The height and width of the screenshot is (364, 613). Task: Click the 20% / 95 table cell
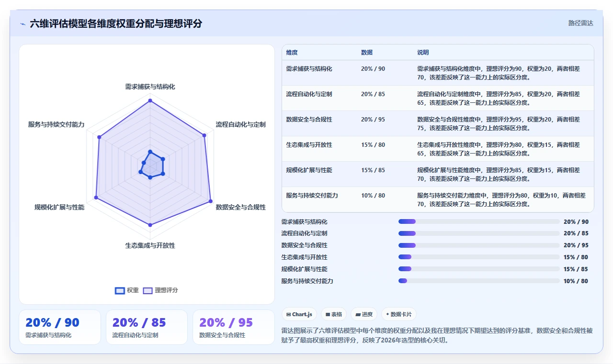pos(373,120)
